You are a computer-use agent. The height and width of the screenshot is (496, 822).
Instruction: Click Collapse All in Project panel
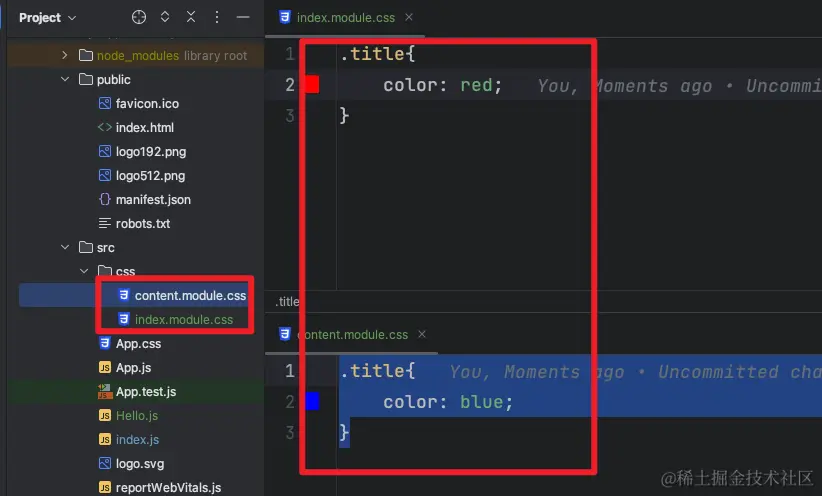point(191,17)
